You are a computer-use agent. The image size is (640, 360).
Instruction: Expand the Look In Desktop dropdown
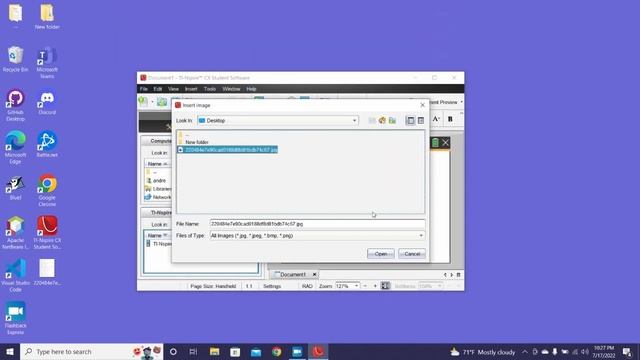pyautogui.click(x=354, y=120)
